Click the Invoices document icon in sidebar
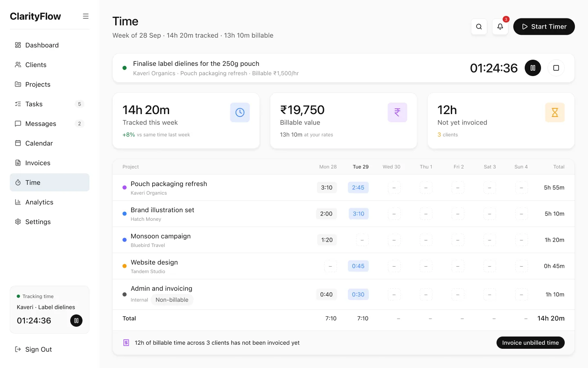Image resolution: width=588 pixels, height=368 pixels. pos(18,163)
